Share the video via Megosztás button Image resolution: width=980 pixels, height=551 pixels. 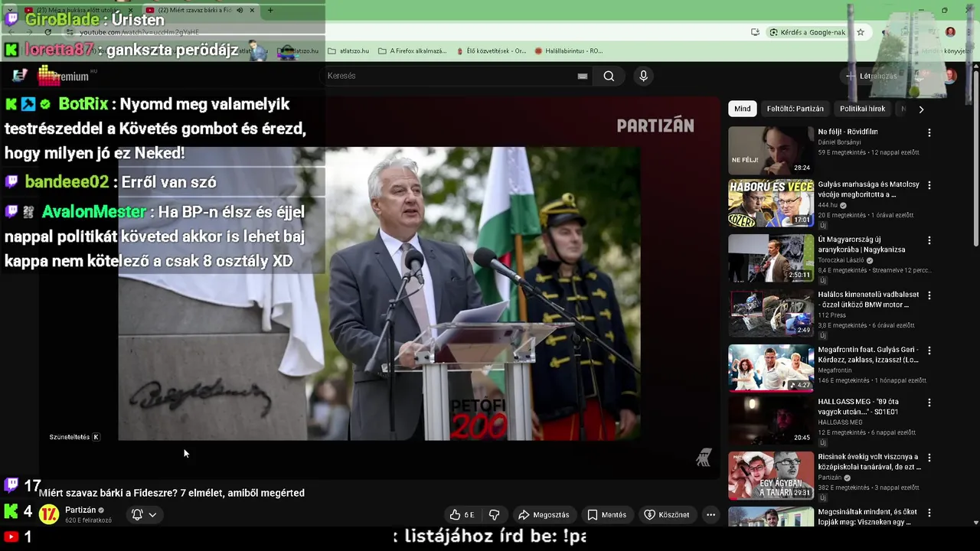tap(544, 515)
